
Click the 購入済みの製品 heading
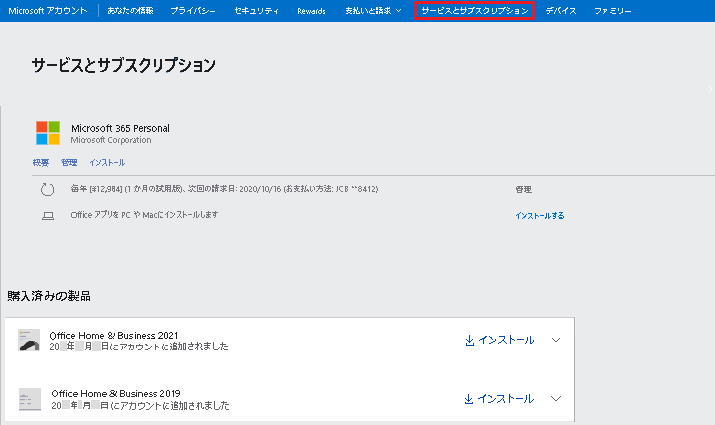49,296
